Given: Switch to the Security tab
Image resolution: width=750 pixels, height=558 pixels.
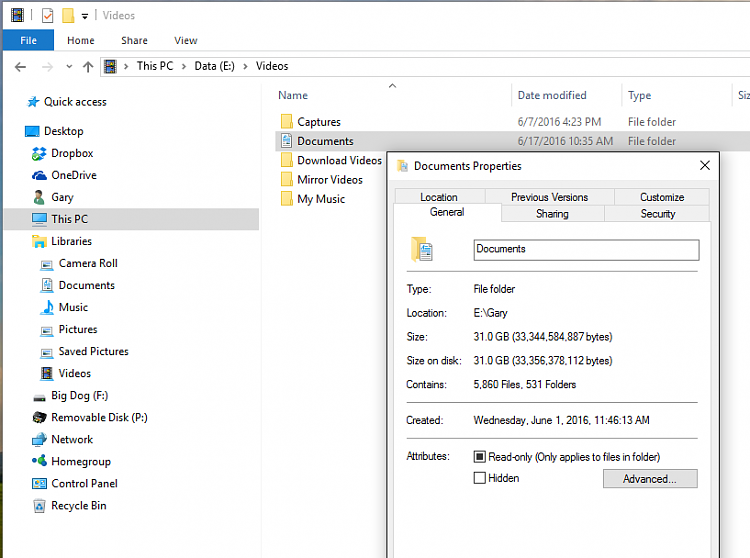Looking at the screenshot, I should pyautogui.click(x=657, y=214).
